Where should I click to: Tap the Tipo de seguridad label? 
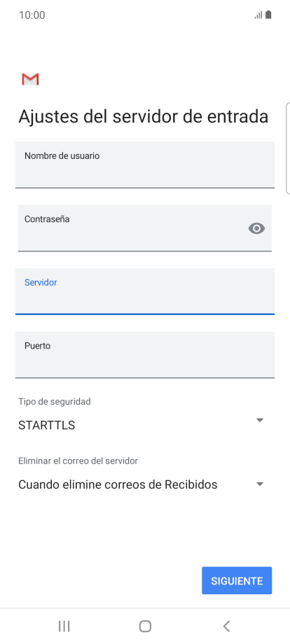(54, 402)
